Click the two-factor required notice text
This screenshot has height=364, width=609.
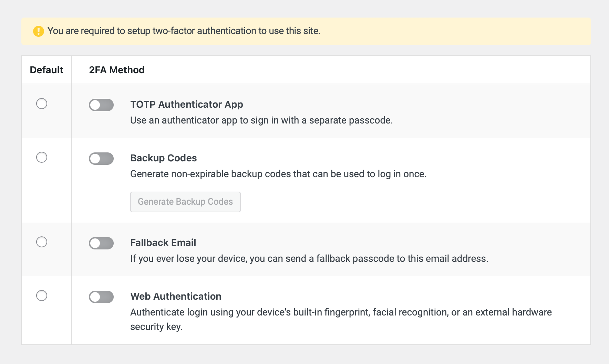184,31
